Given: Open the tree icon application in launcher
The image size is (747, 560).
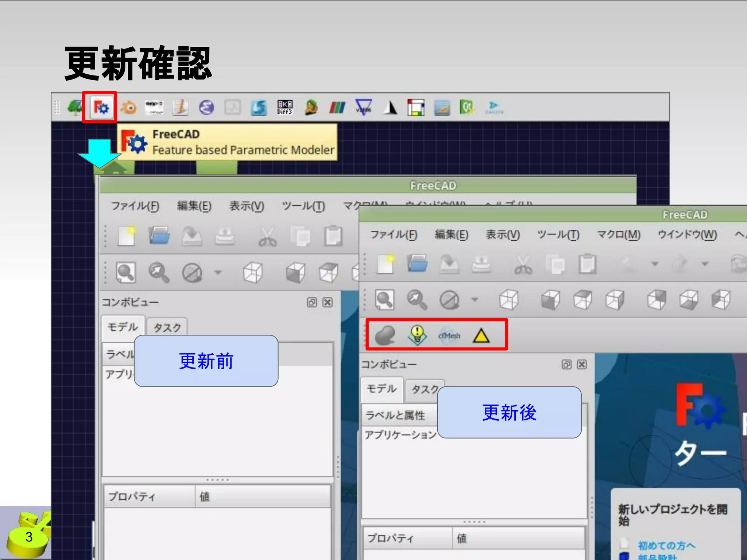Looking at the screenshot, I should [76, 108].
